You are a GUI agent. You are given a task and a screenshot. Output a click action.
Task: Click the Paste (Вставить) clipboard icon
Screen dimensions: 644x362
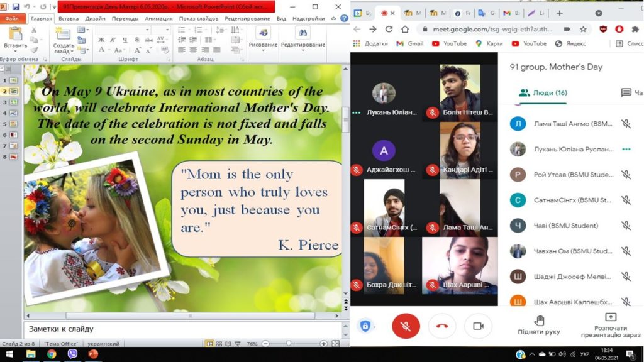pyautogui.click(x=15, y=35)
